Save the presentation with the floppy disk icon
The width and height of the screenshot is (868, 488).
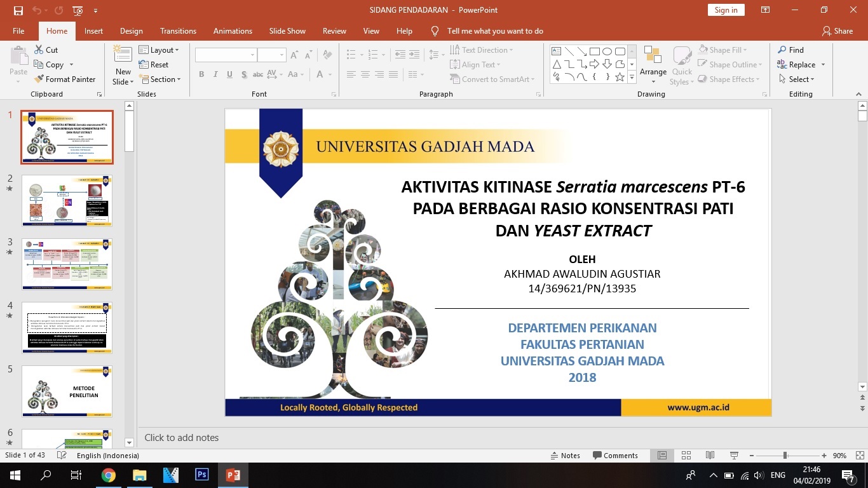(x=18, y=10)
